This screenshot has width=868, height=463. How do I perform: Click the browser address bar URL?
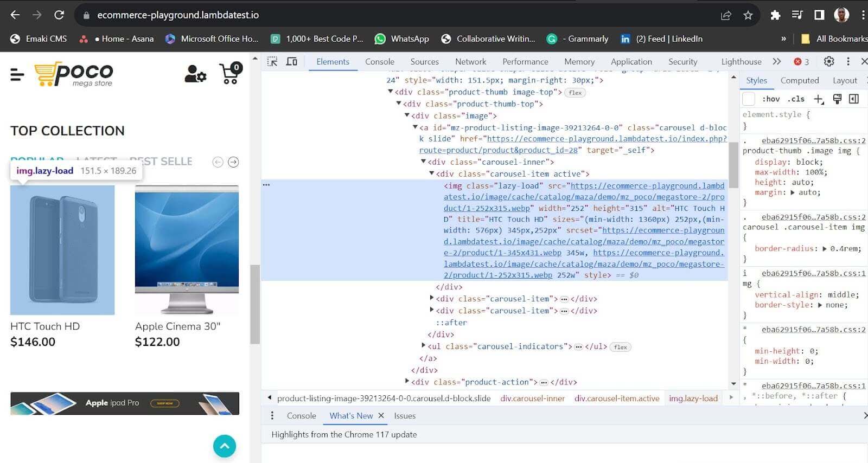178,15
